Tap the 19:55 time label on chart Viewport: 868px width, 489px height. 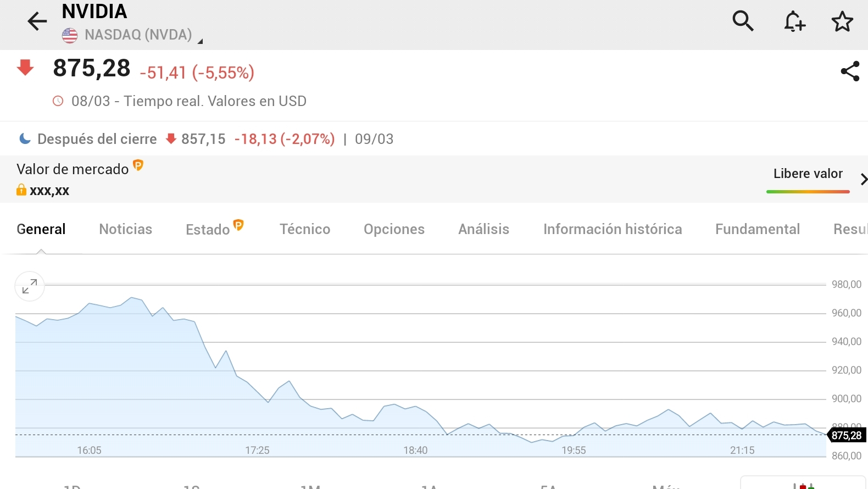pyautogui.click(x=574, y=451)
